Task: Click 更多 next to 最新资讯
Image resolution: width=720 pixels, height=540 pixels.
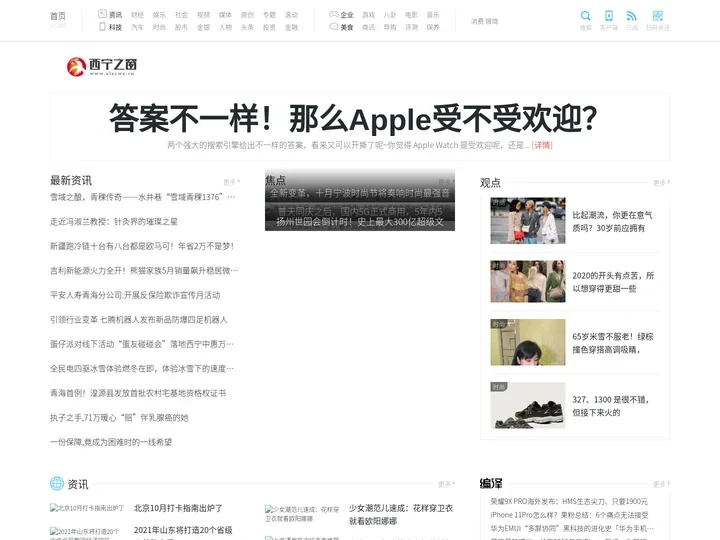Action: [x=231, y=182]
